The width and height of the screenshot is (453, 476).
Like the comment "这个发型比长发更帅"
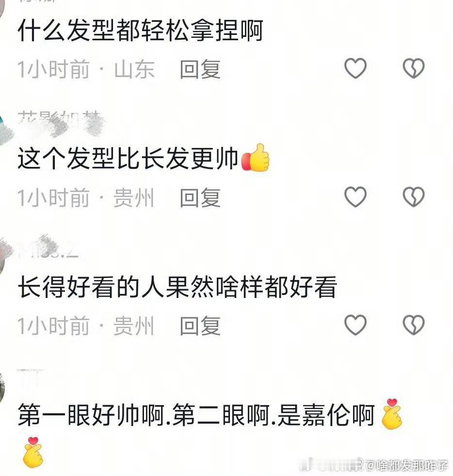[356, 197]
